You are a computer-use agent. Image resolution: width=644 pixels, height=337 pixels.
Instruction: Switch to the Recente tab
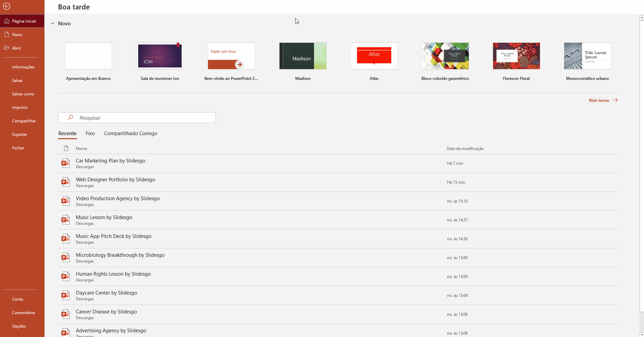pos(67,133)
